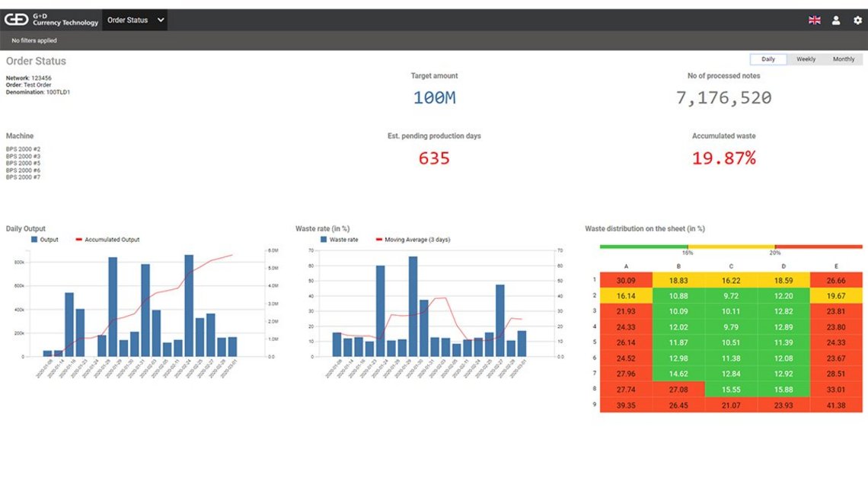Toggle the red Accumulated Output legend marker
The image size is (868, 487).
pos(78,240)
